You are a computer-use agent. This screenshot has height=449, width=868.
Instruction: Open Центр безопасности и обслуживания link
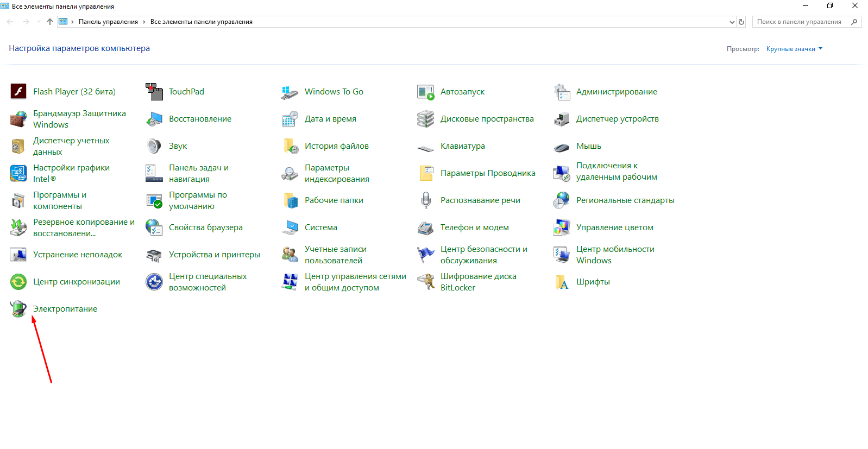(484, 255)
